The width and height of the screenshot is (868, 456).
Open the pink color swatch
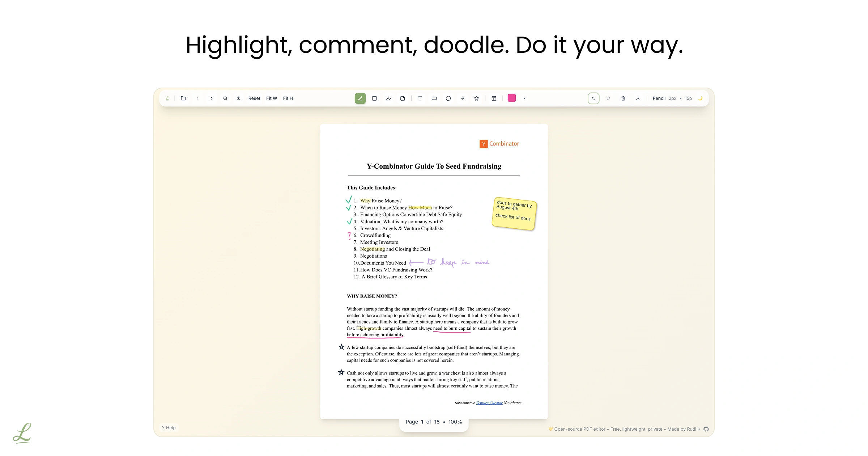[511, 98]
